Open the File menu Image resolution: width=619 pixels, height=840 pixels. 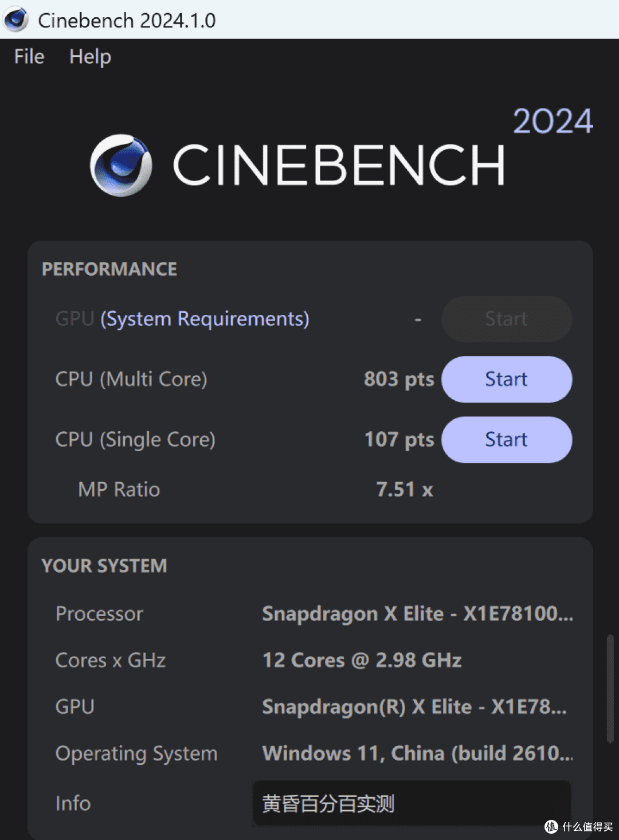[29, 56]
